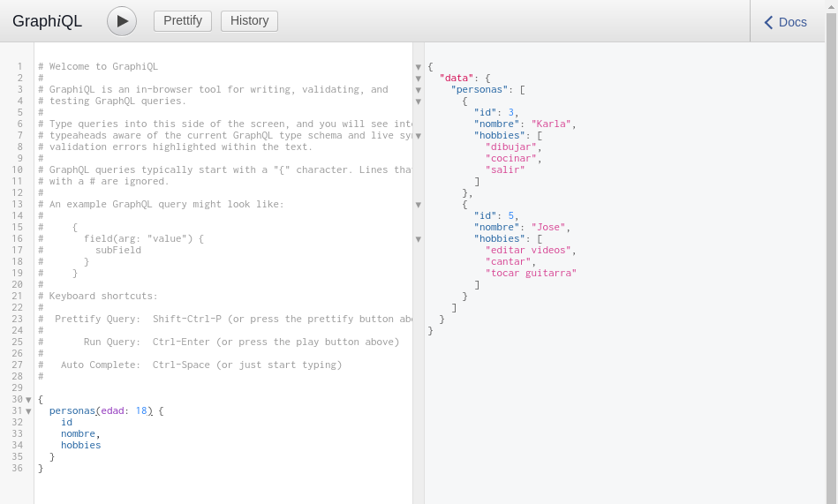Click the "Keyboard shortcuts:" comment line
This screenshot has width=838, height=504.
click(98, 296)
